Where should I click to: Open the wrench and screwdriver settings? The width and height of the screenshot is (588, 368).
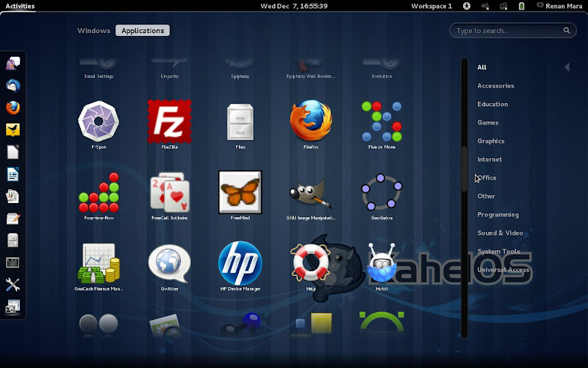click(x=12, y=285)
